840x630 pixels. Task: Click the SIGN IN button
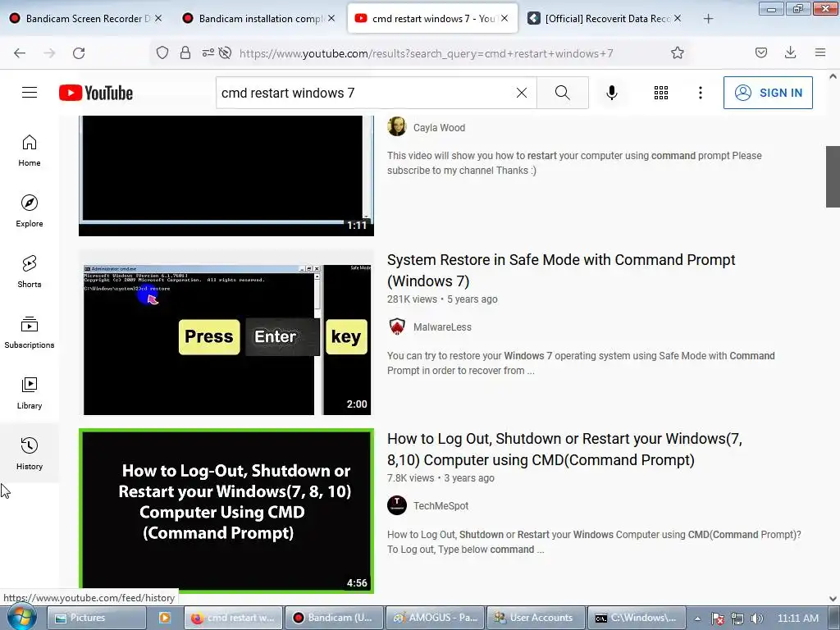[x=768, y=93]
